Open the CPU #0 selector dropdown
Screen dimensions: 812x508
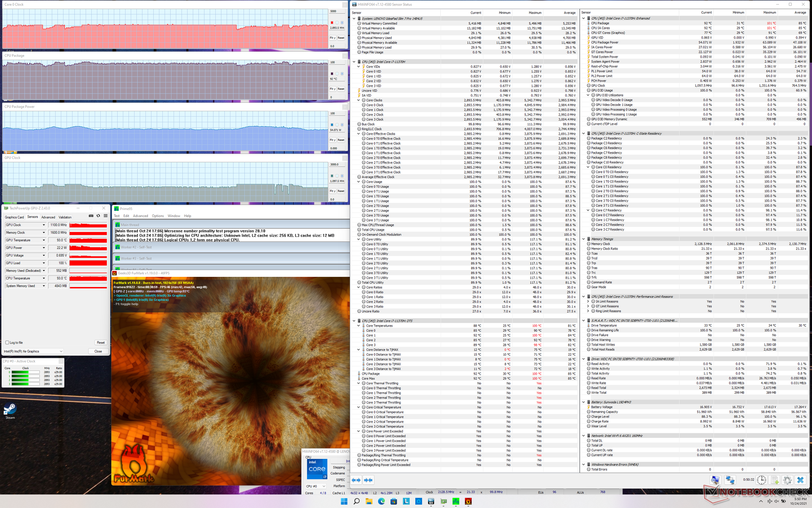(x=315, y=486)
